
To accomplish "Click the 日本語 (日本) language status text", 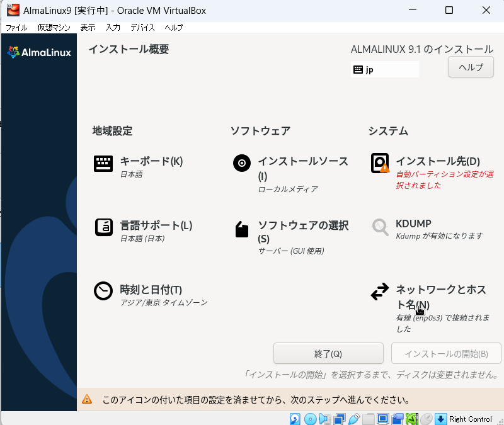I will coord(142,239).
